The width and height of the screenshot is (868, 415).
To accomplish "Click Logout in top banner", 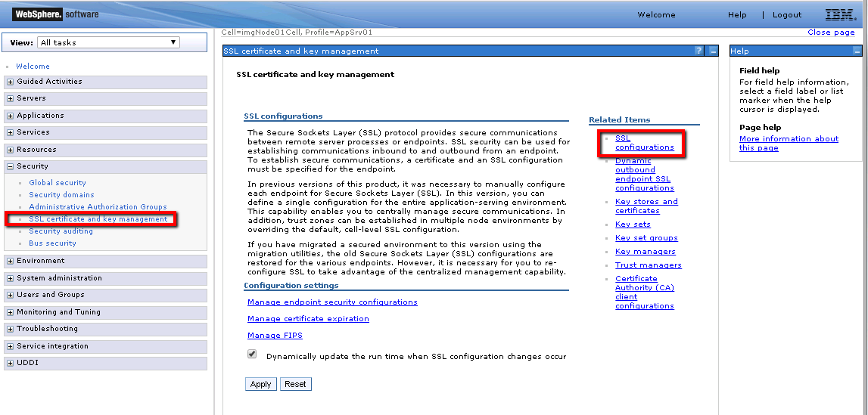I will coord(787,15).
